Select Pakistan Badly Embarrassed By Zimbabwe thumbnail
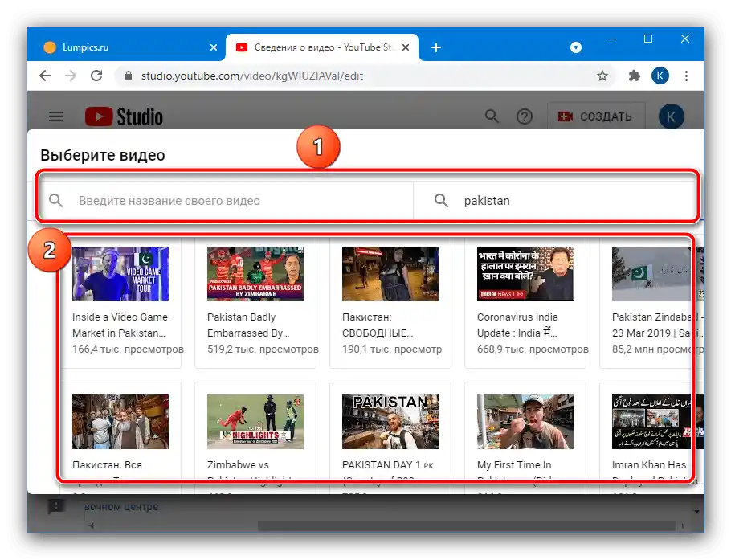 tap(255, 274)
